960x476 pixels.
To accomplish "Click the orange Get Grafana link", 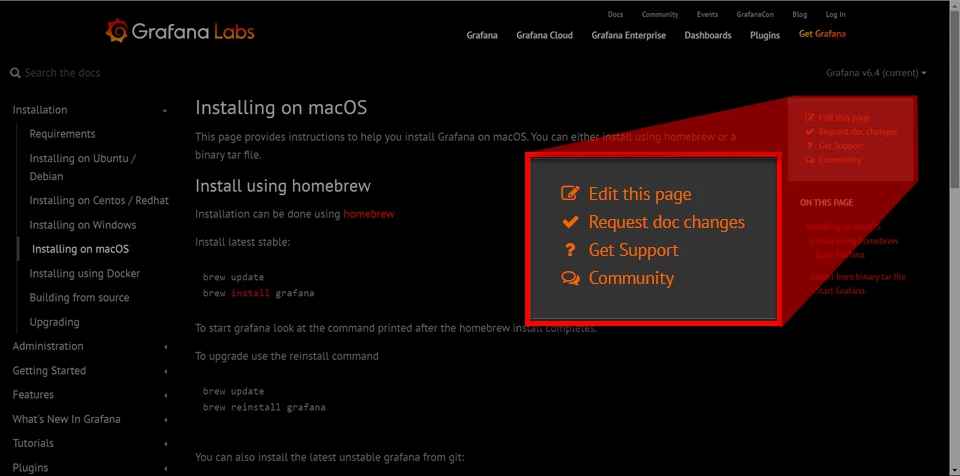I will click(822, 34).
